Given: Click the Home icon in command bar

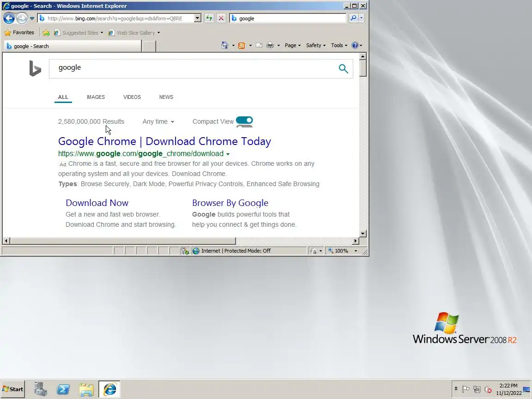Looking at the screenshot, I should click(x=224, y=45).
